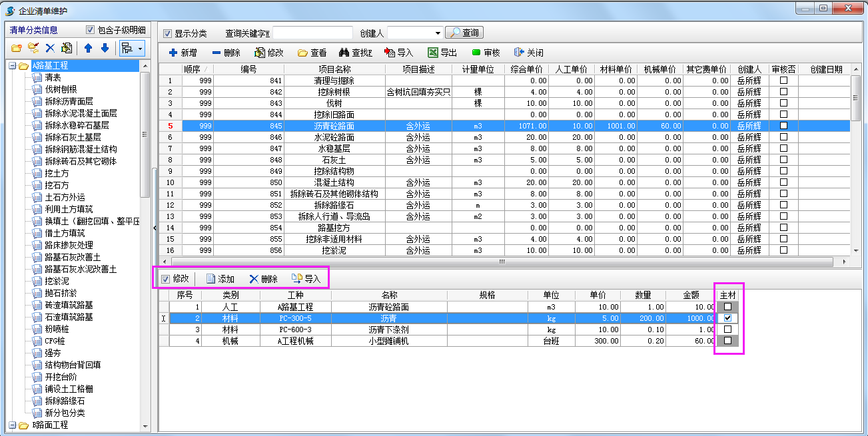The image size is (868, 436).
Task: Uncheck 主材 checkbox on the 沥青 row
Action: tap(728, 318)
